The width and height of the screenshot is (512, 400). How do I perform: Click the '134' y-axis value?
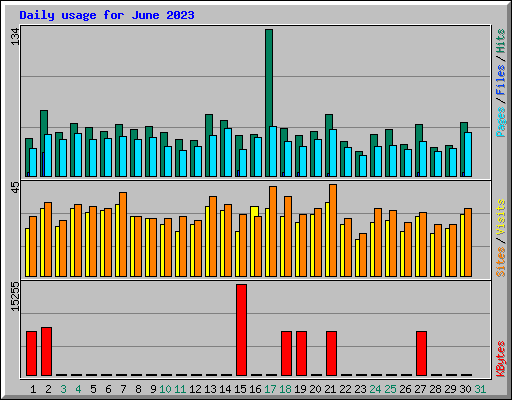15,37
